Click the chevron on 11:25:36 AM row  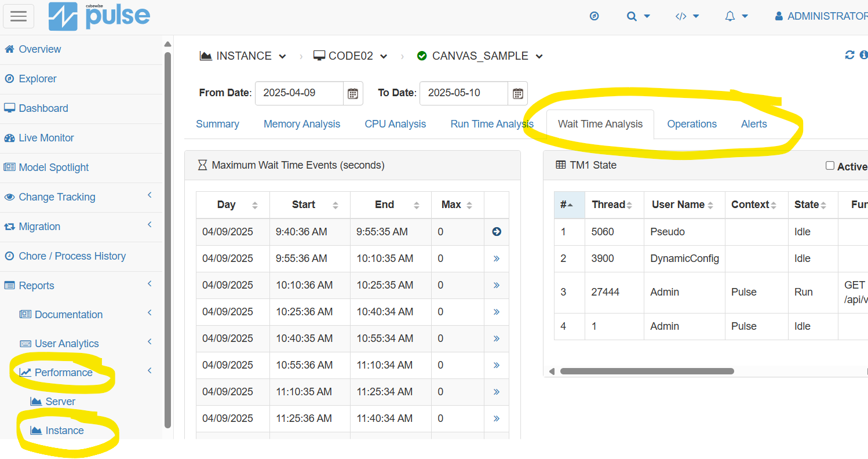click(497, 418)
